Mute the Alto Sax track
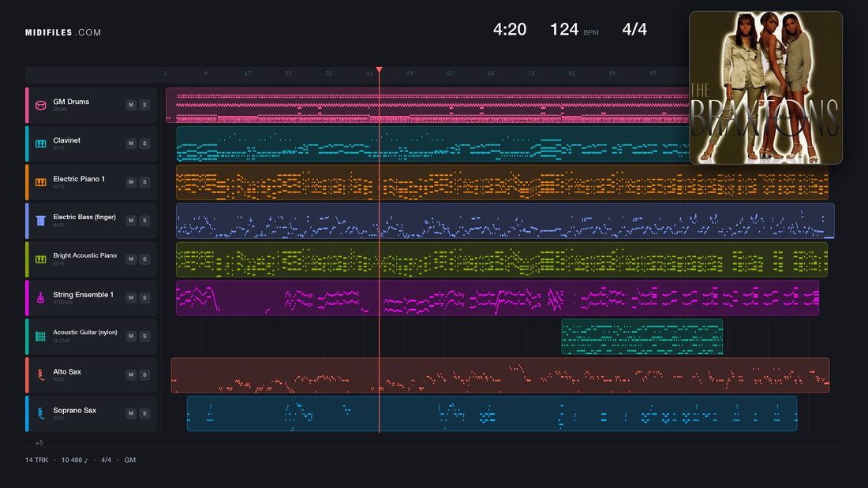The image size is (868, 488). (x=131, y=374)
